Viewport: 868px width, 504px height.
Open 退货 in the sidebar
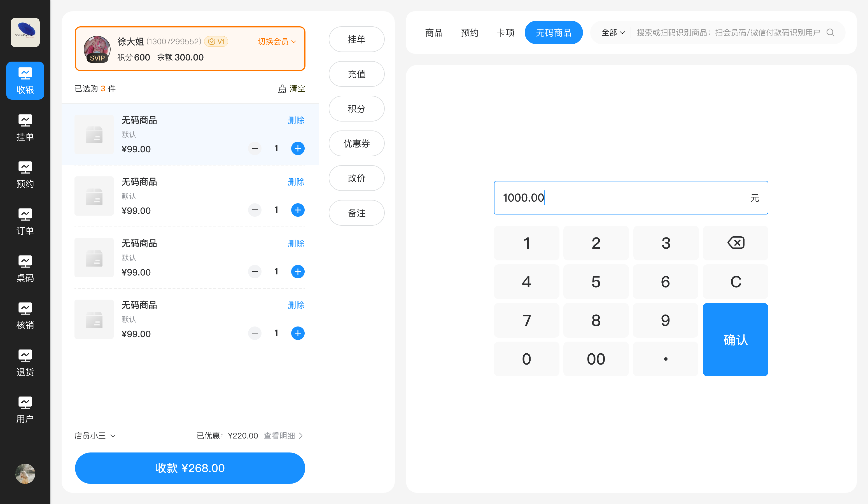point(25,363)
